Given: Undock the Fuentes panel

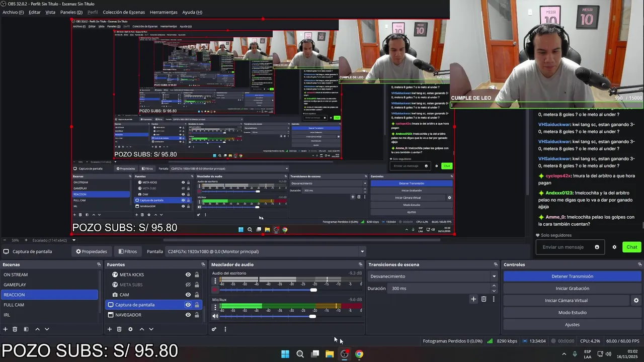Looking at the screenshot, I should tap(203, 264).
